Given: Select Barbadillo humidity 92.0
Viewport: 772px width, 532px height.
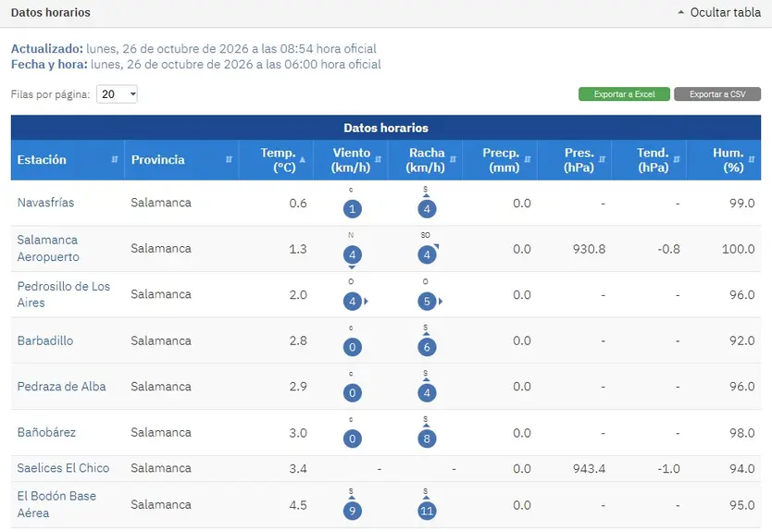Looking at the screenshot, I should pyautogui.click(x=742, y=340).
